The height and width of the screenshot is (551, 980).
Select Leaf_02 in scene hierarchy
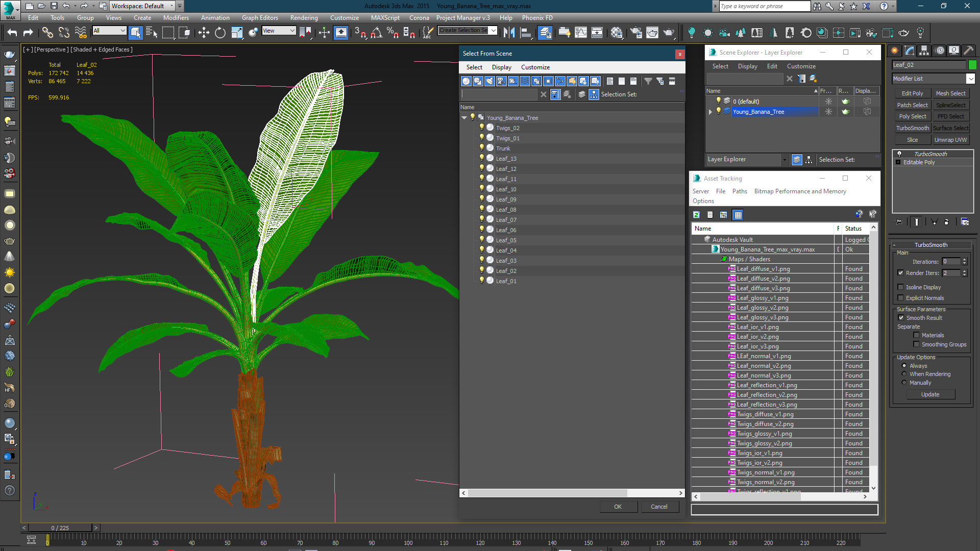(x=505, y=270)
